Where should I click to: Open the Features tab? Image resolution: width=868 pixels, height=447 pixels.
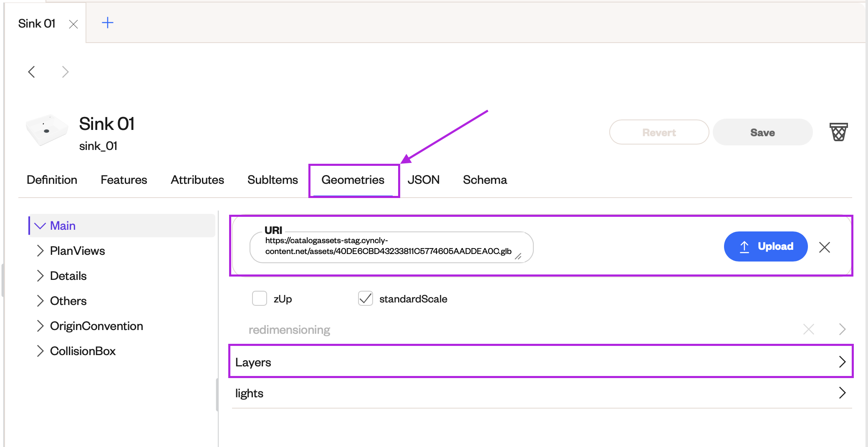[124, 180]
